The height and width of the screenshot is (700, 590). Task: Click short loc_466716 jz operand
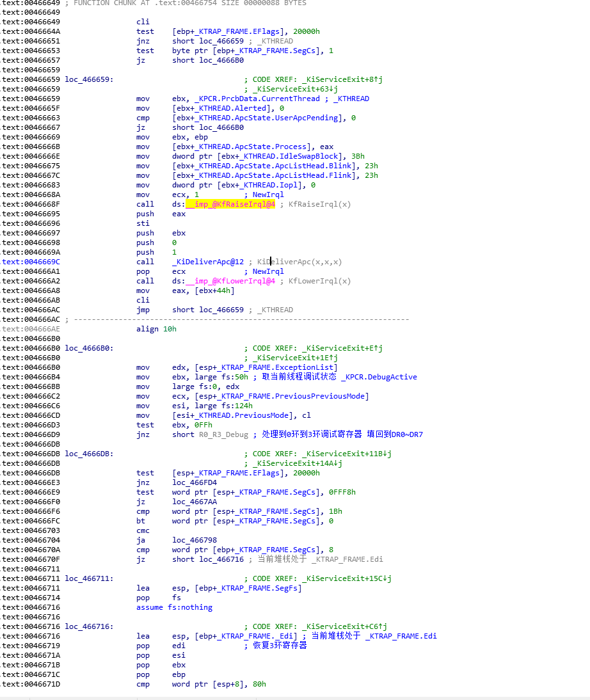pyautogui.click(x=208, y=559)
